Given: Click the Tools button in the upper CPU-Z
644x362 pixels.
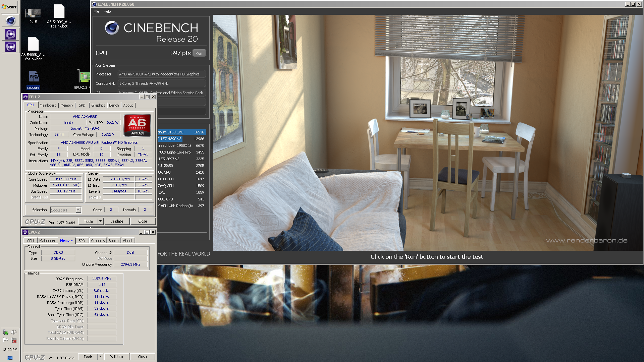Looking at the screenshot, I should pos(88,222).
